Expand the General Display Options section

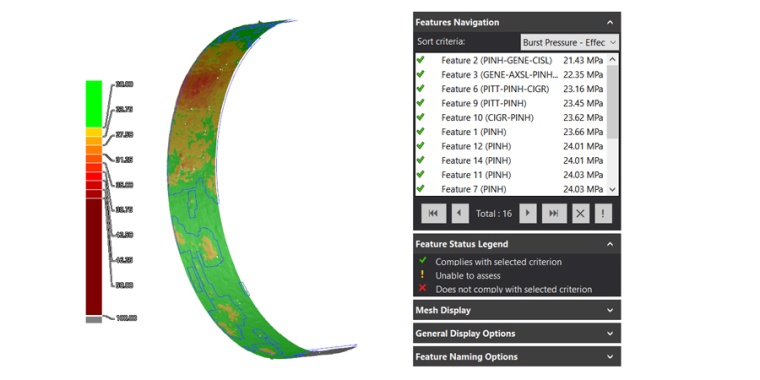coord(517,333)
